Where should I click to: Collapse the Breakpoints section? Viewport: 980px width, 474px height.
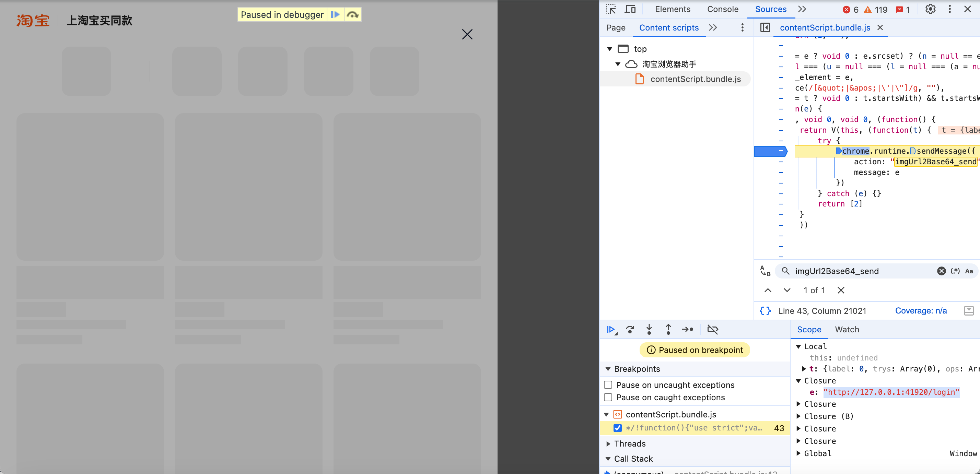click(x=608, y=369)
